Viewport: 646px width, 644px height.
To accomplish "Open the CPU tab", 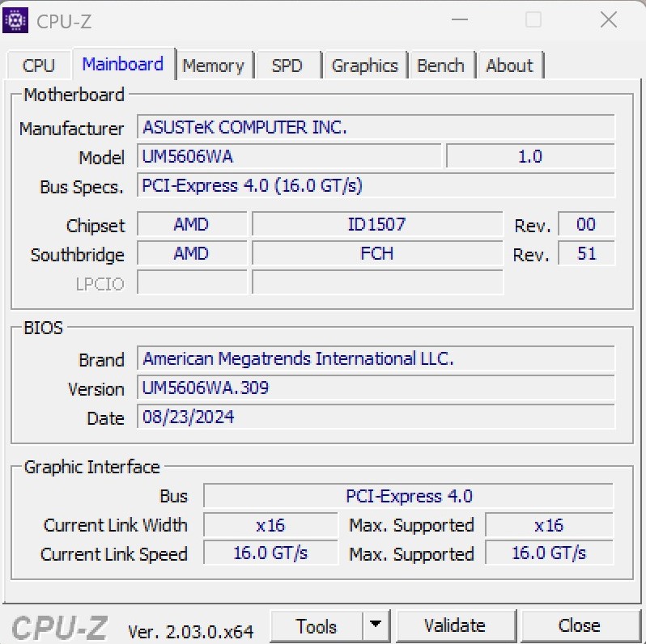I will pos(39,66).
